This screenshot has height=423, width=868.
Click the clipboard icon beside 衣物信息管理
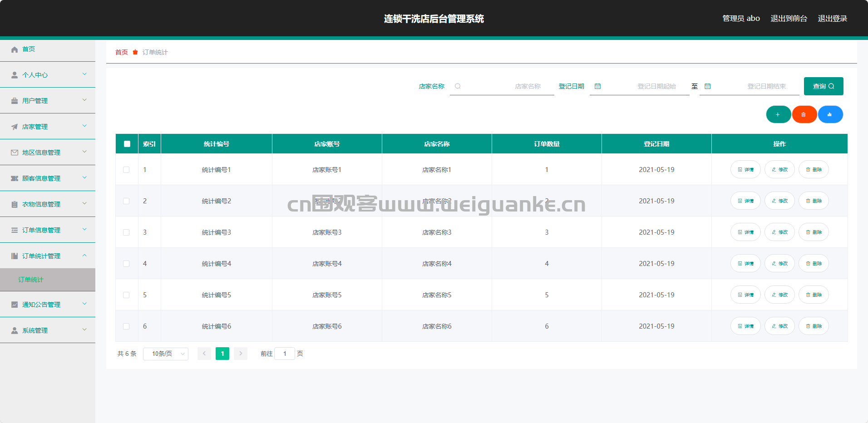(15, 204)
